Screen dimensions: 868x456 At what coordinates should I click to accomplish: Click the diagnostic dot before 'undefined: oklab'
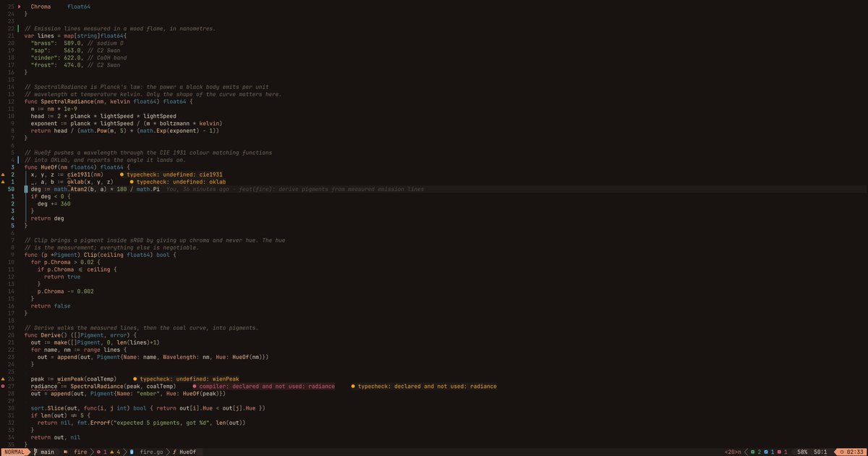pyautogui.click(x=132, y=182)
